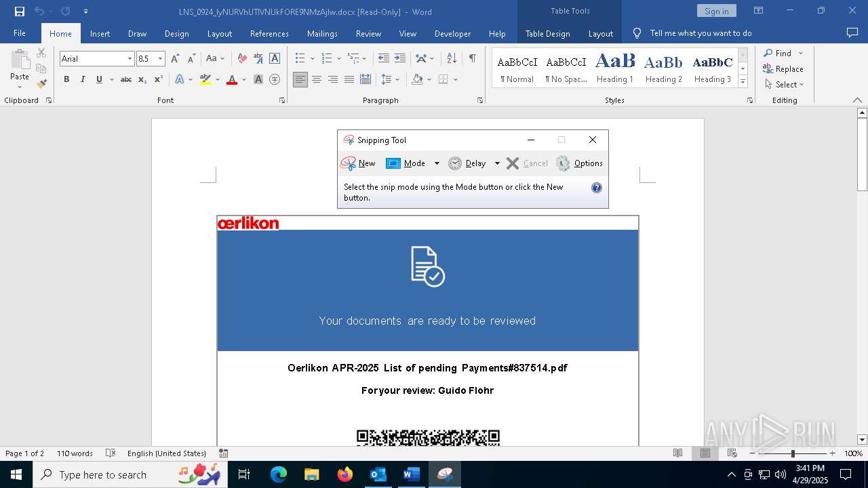Expand the Bullets dropdown arrow

click(x=312, y=59)
